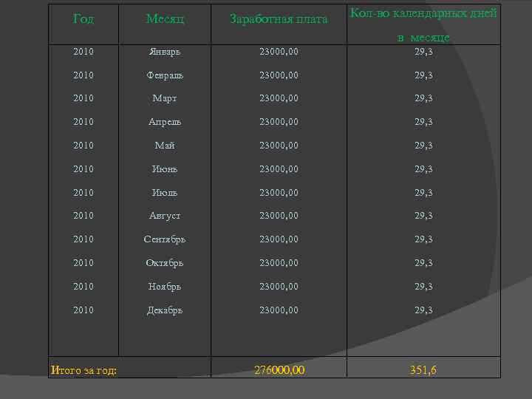Click the days value 29,3 for Сентябрь
Viewport: 532px width, 399px height.
point(423,239)
